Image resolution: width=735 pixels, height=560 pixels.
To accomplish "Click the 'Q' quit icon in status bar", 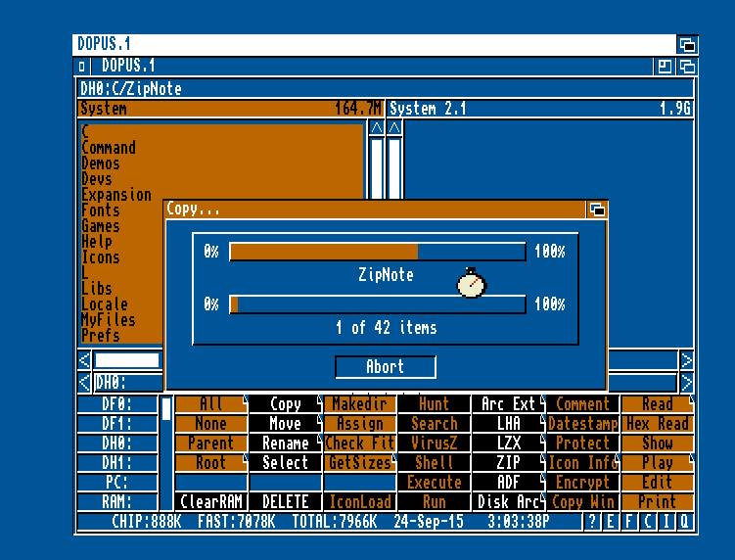I will pos(684,522).
